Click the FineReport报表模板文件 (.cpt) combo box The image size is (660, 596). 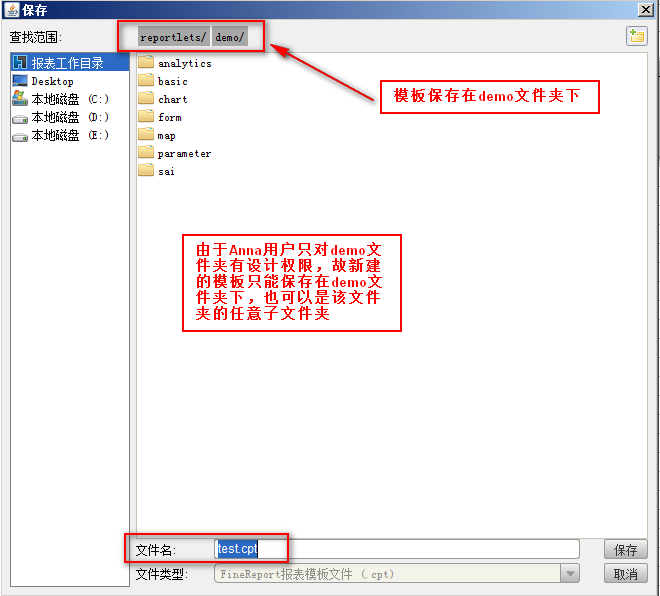coord(397,574)
